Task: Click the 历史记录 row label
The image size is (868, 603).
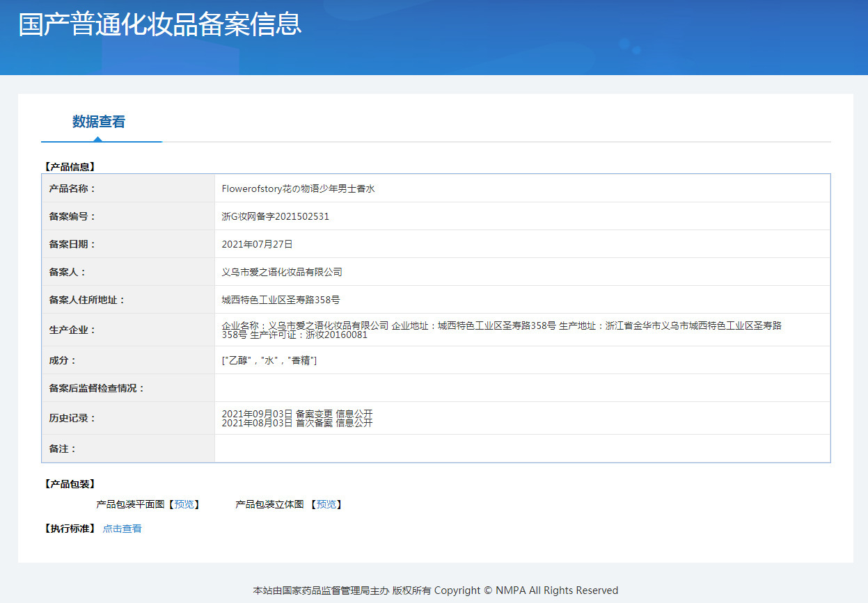Action: [72, 418]
